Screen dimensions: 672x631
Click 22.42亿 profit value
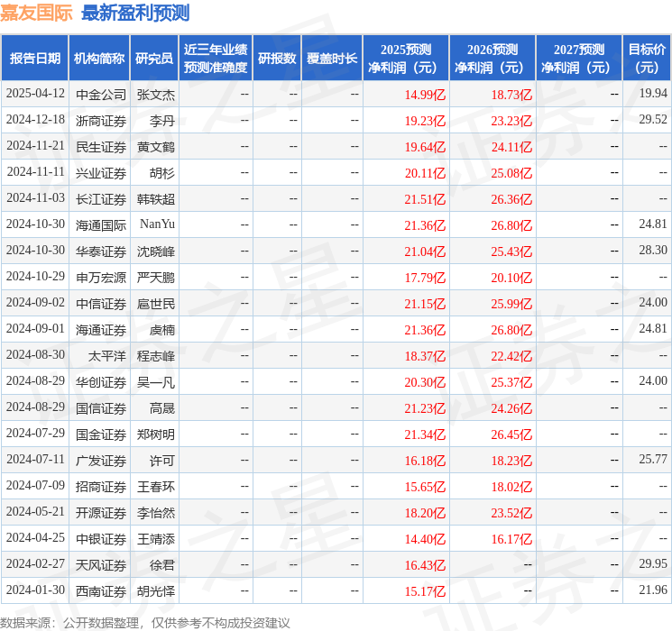(511, 356)
